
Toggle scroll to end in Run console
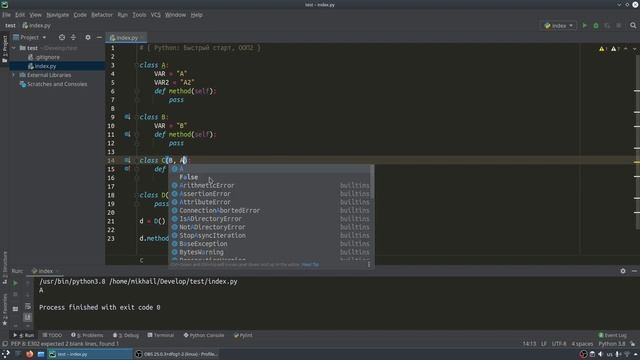(28, 317)
